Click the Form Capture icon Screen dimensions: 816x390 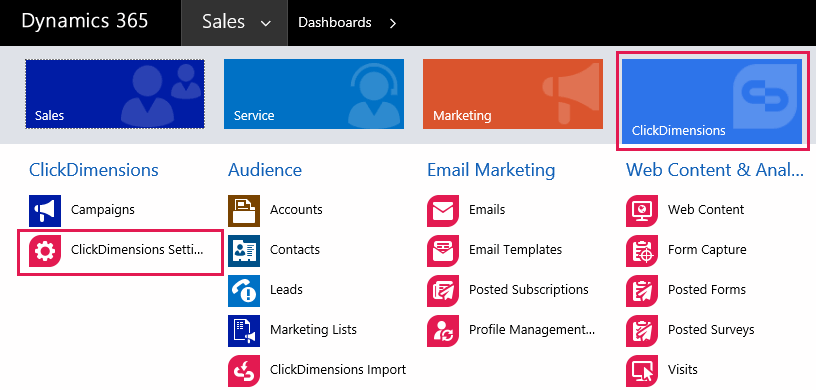(642, 250)
